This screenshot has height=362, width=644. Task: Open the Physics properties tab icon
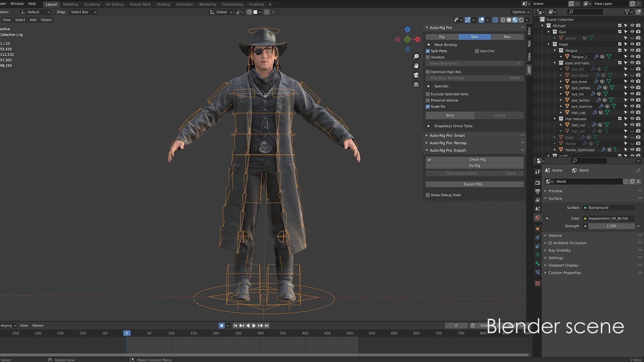(538, 237)
